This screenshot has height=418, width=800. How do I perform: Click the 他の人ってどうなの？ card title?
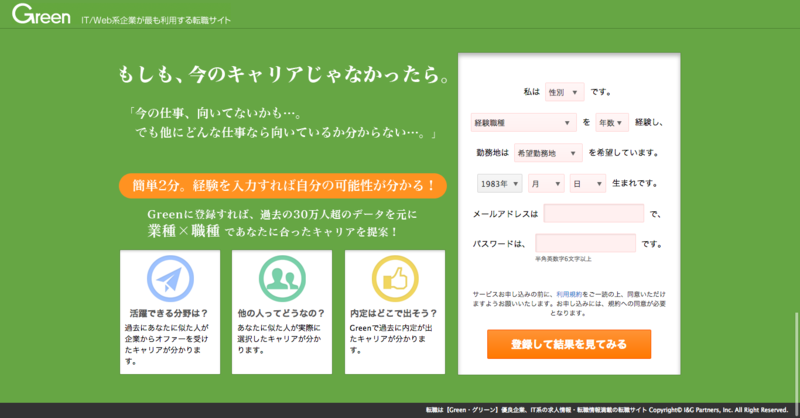pos(281,313)
